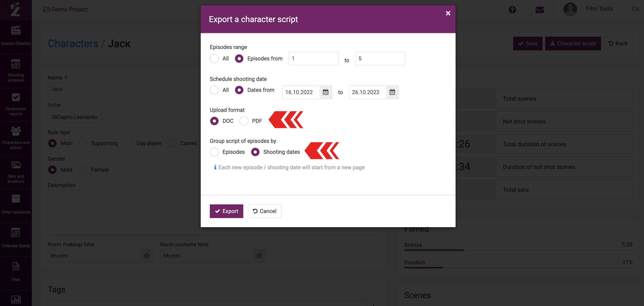Click the Scenes 7/26 progress bar
Screen dimensions: 644x306
coord(518,250)
